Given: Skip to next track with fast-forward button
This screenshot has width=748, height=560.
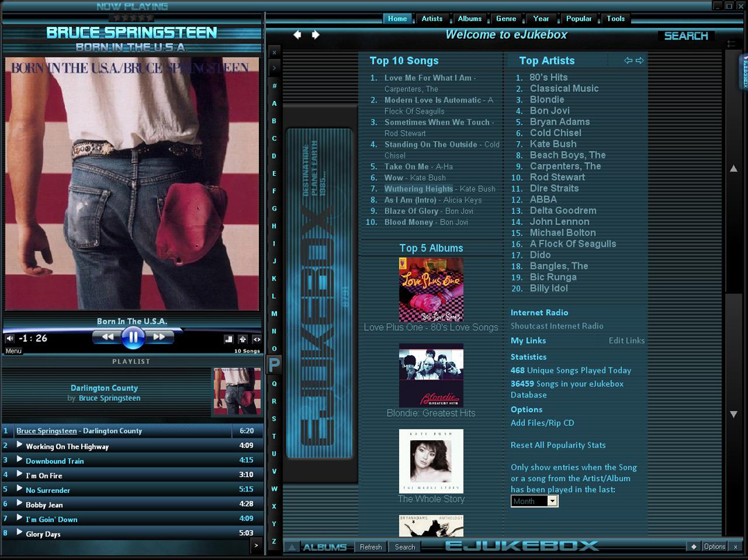Looking at the screenshot, I should coord(159,337).
